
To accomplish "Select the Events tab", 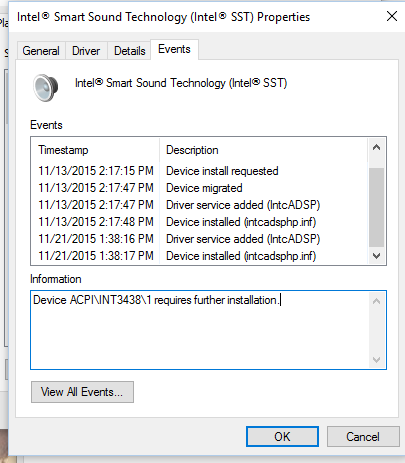I will pyautogui.click(x=174, y=49).
